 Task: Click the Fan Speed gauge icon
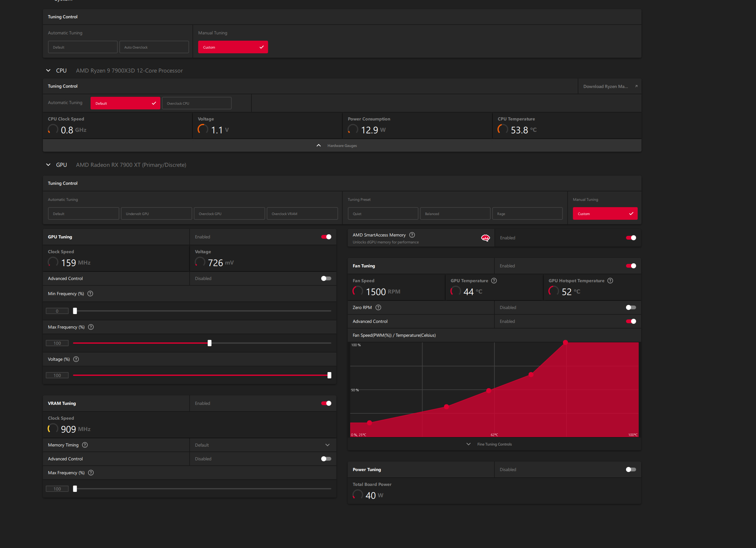(x=358, y=291)
